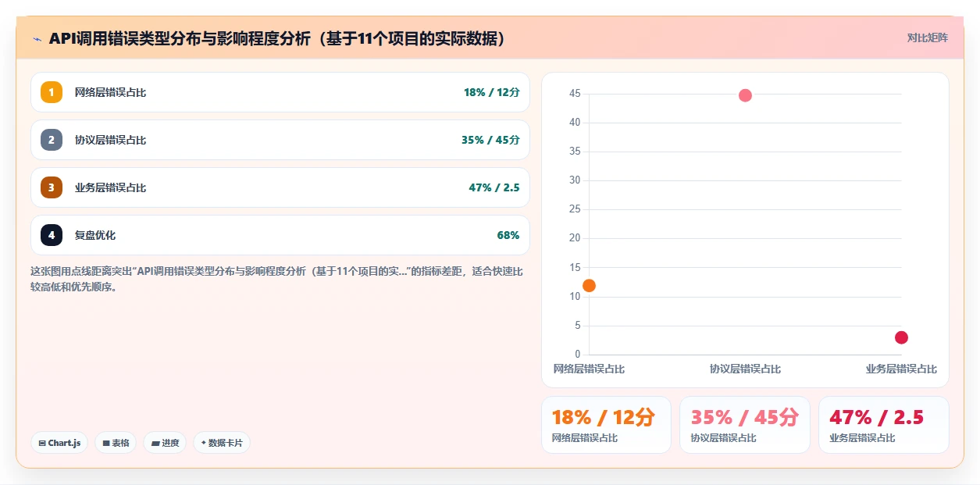The image size is (980, 485).
Task: Click the brown number 3 badge
Action: click(52, 187)
